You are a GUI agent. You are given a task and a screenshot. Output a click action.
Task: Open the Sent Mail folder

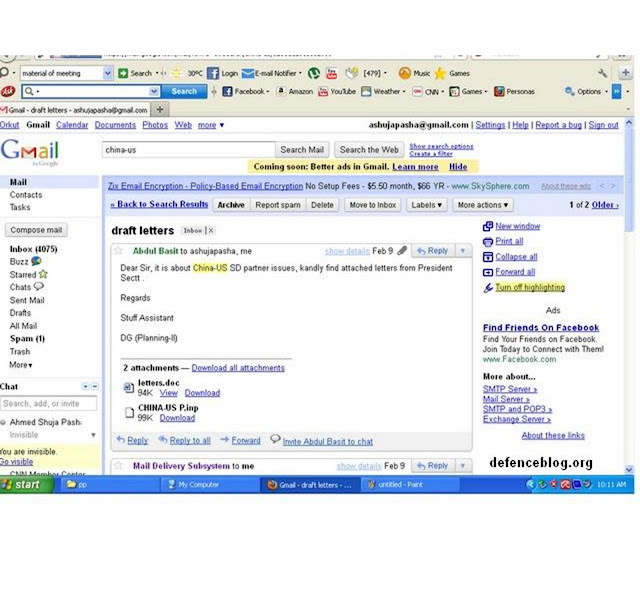pos(27,300)
